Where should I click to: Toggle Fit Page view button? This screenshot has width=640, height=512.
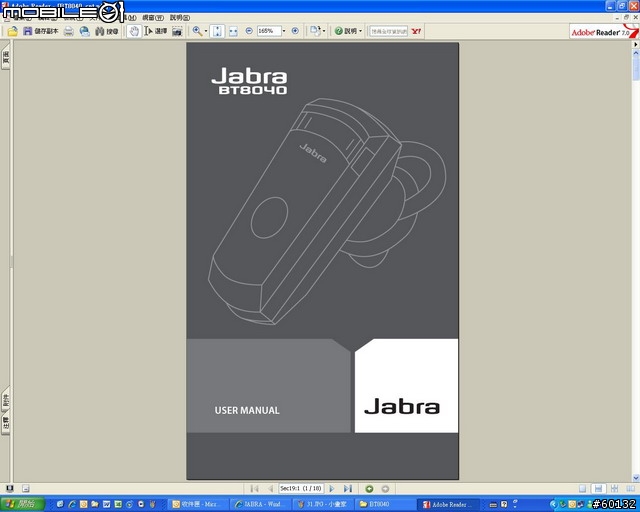217,31
